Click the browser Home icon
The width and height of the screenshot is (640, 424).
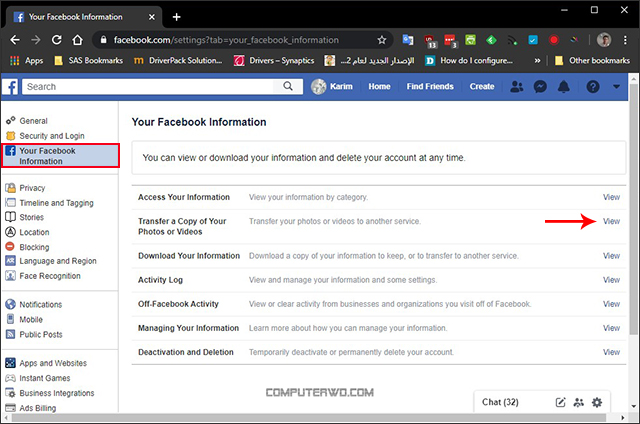(78, 40)
